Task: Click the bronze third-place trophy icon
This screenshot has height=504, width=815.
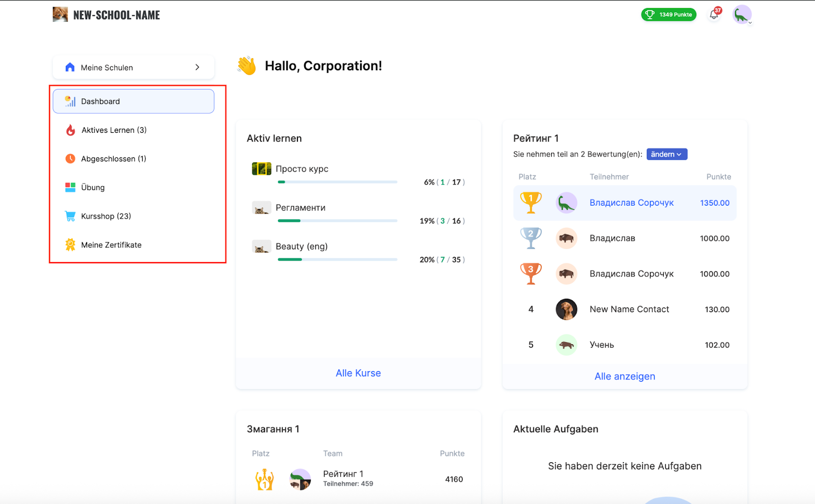Action: click(531, 274)
